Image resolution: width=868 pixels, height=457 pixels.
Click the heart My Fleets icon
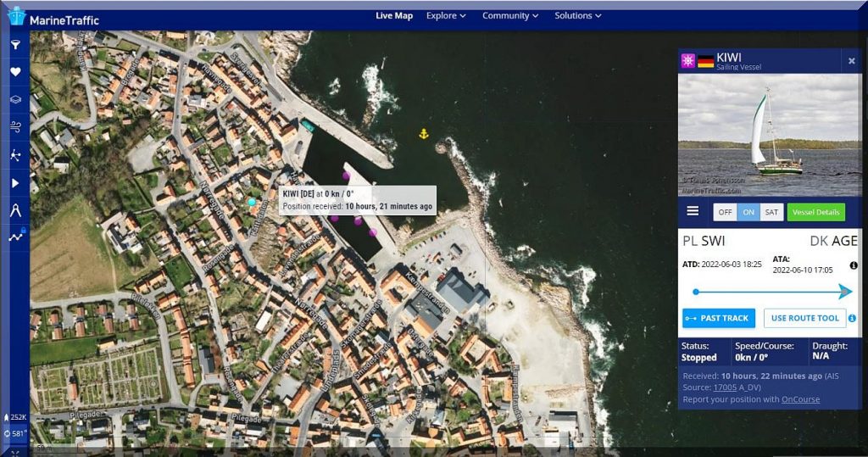pos(15,72)
